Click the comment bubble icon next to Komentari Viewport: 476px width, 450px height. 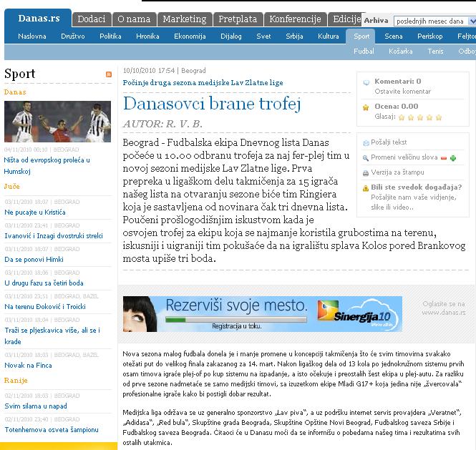(x=366, y=82)
